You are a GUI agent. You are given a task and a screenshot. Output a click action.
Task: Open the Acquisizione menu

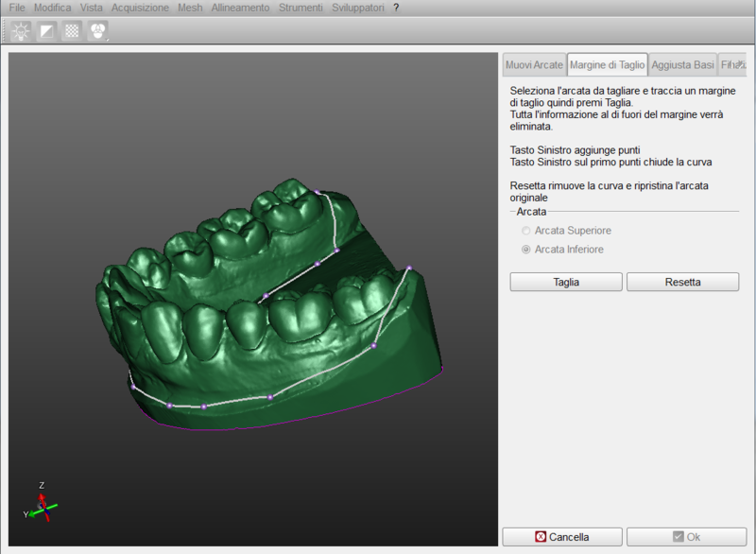(141, 8)
